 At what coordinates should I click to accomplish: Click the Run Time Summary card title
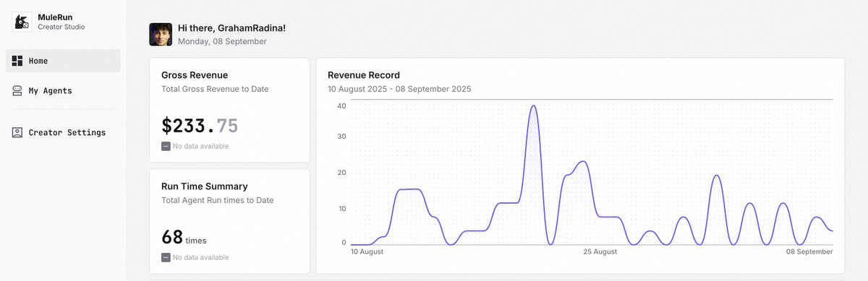pyautogui.click(x=204, y=186)
